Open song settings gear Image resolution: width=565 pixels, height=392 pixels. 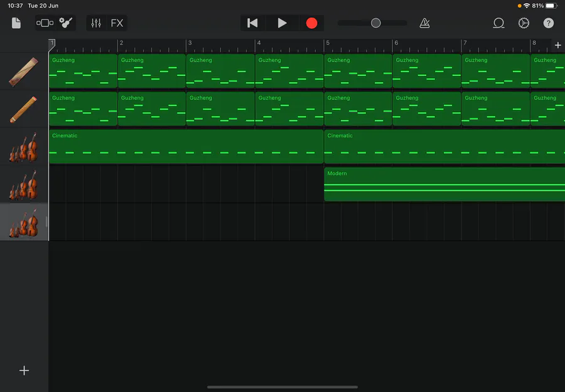click(524, 23)
